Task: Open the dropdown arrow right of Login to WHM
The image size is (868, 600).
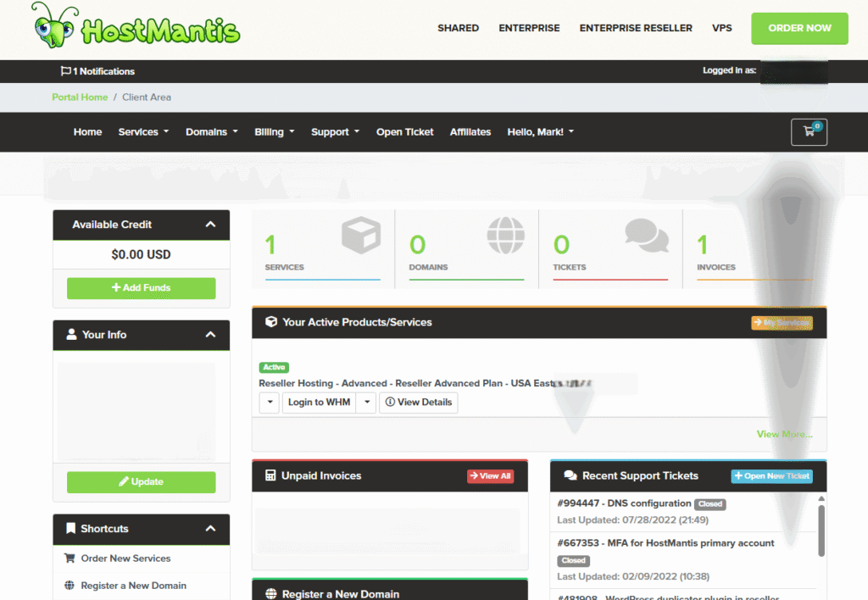Action: coord(366,403)
